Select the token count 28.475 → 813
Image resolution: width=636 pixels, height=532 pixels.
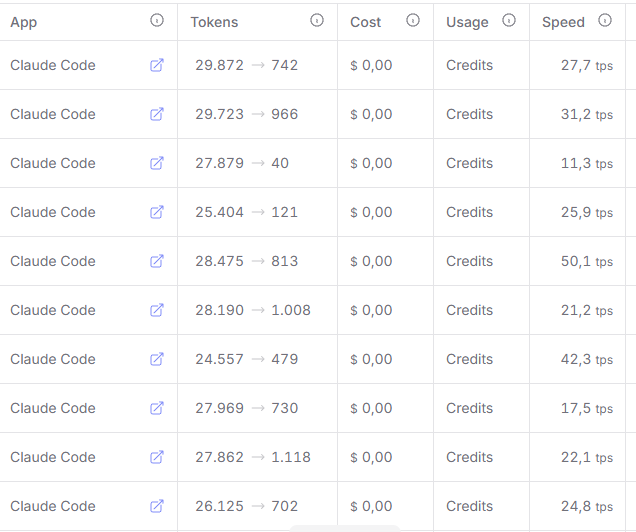click(x=247, y=261)
